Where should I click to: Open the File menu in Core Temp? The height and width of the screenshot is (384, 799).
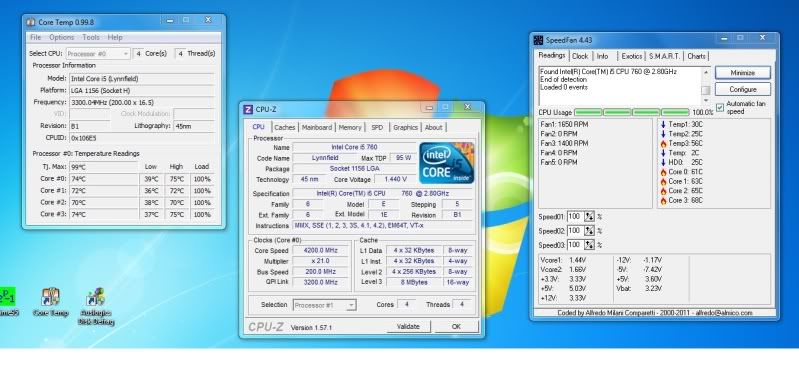36,37
